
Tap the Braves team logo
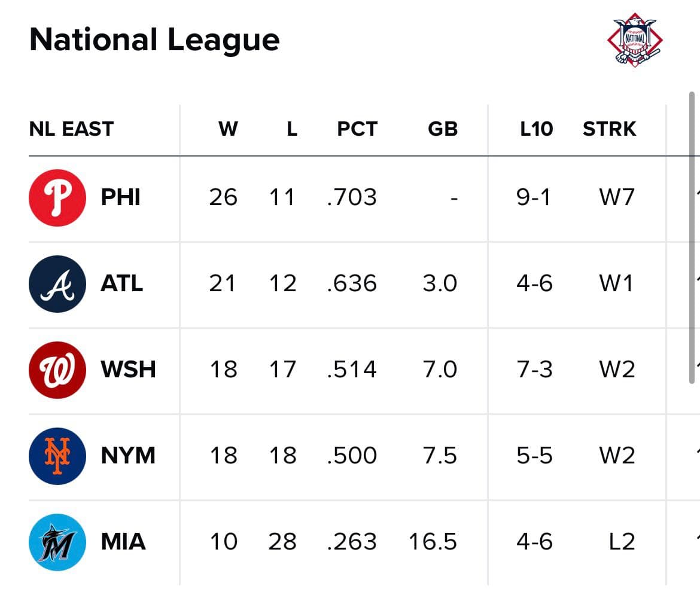click(x=57, y=284)
